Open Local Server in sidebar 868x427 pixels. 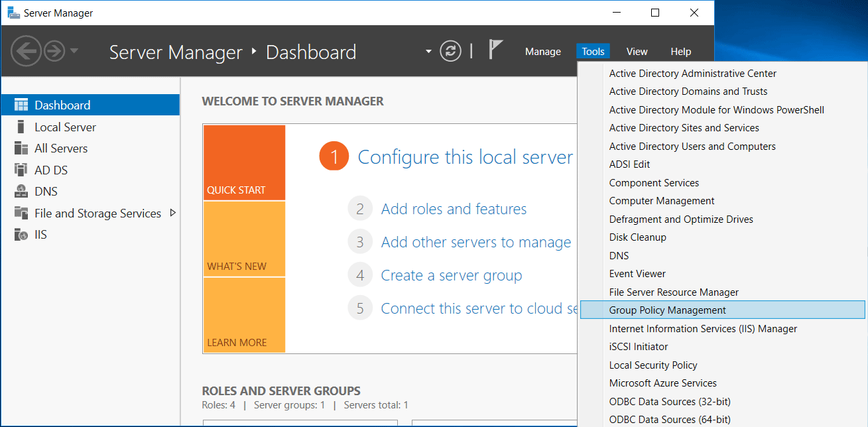pyautogui.click(x=90, y=127)
